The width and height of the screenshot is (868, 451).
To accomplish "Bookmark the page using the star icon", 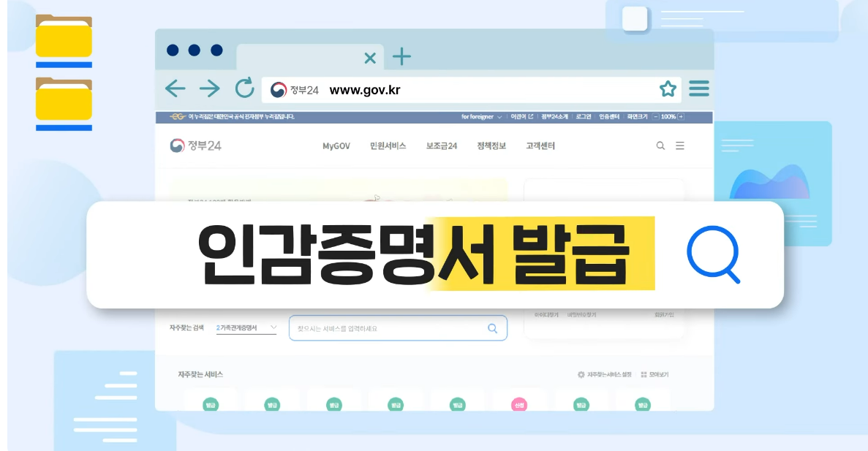I will [668, 88].
